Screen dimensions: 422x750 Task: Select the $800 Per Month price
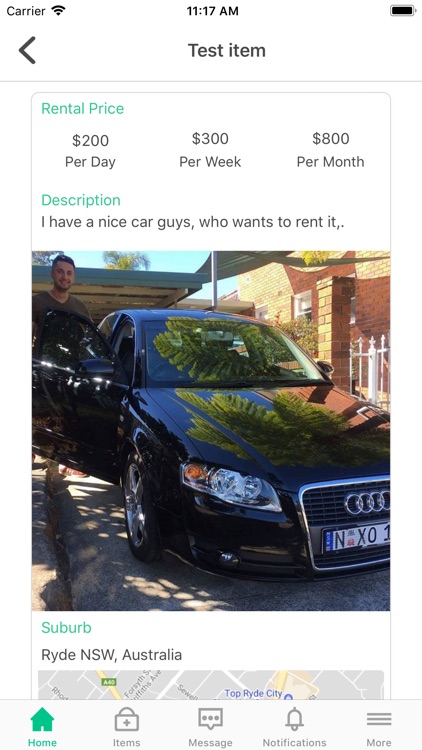[331, 150]
